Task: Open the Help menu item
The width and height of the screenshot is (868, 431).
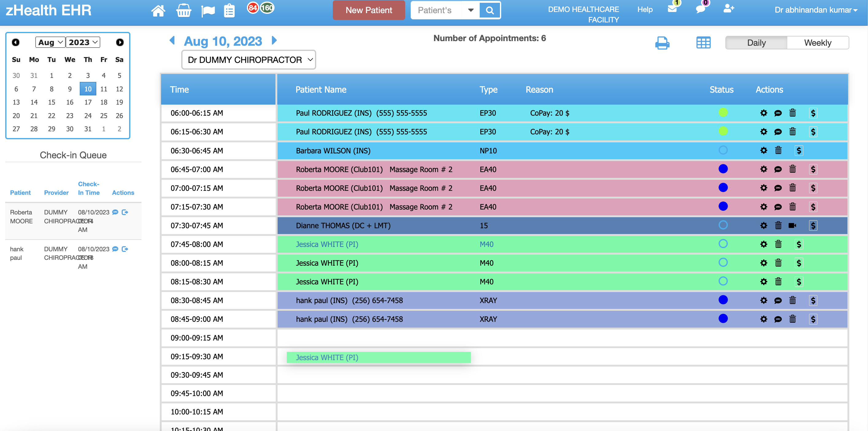Action: coord(645,10)
